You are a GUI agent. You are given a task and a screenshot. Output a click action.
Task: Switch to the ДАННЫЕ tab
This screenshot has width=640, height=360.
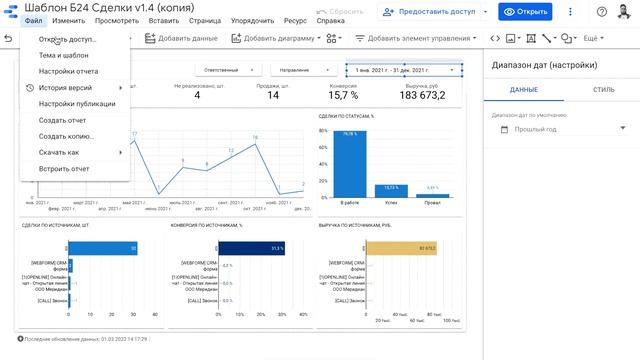pyautogui.click(x=524, y=90)
